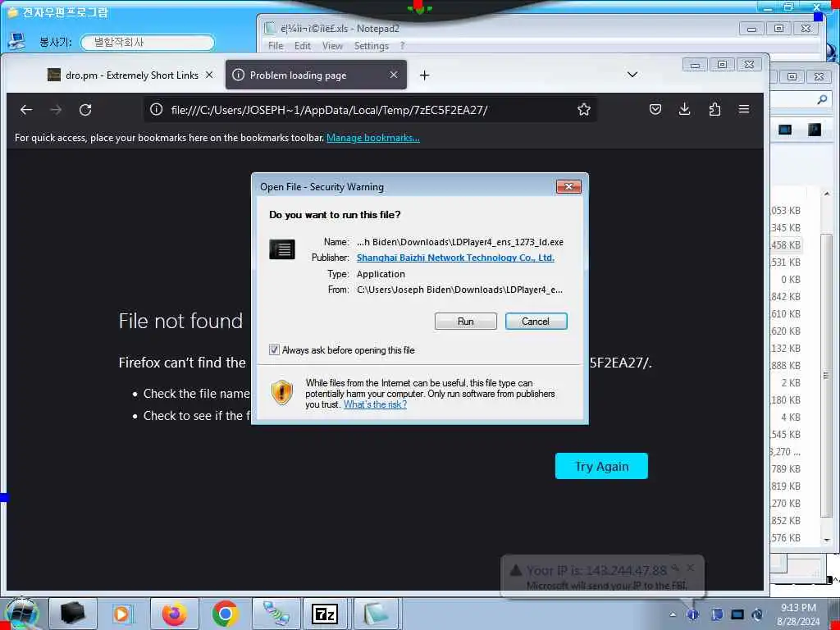
Task: Open media player taskbar icon
Action: pos(123,614)
